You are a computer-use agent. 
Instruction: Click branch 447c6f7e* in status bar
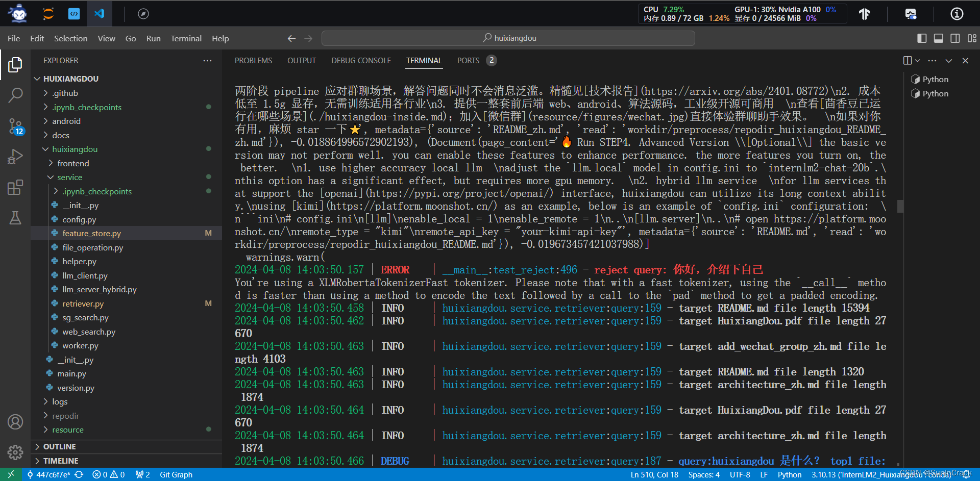click(x=48, y=474)
